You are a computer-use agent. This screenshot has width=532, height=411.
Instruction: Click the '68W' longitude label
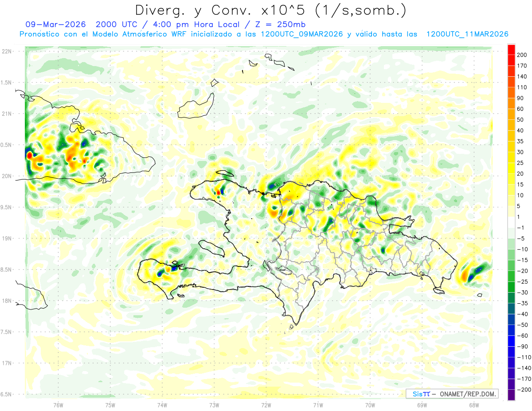pyautogui.click(x=474, y=405)
